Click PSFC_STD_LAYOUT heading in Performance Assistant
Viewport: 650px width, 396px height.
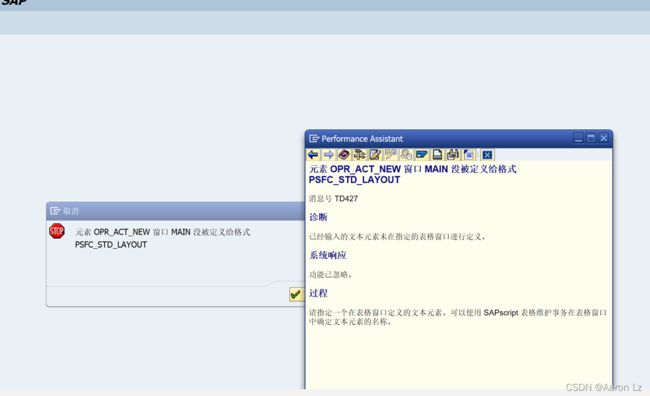(354, 180)
